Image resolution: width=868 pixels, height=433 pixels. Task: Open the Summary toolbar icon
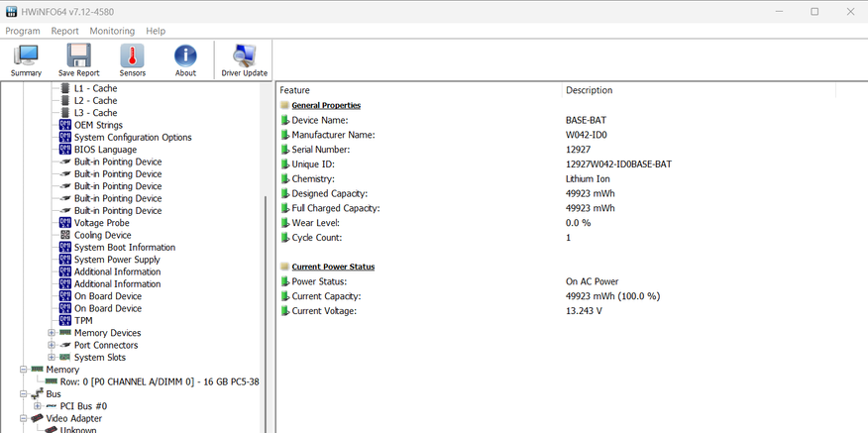coord(26,59)
